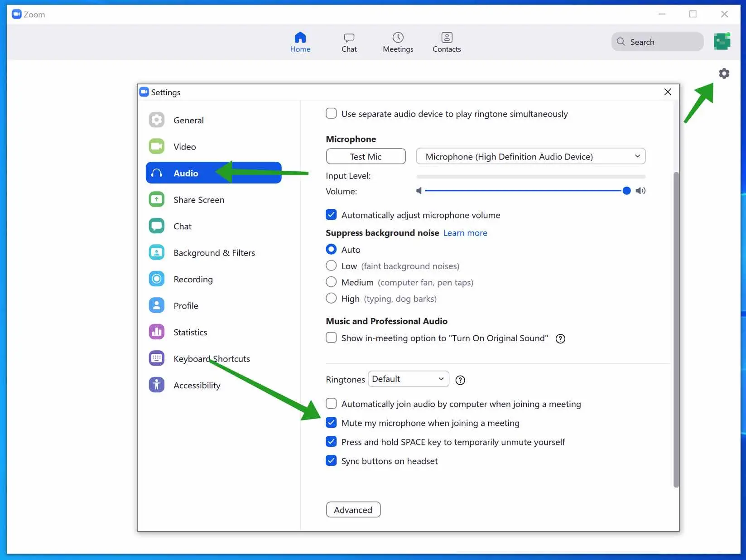Viewport: 746px width, 560px height.
Task: Click the gear settings icon in Zoom window
Action: click(724, 73)
